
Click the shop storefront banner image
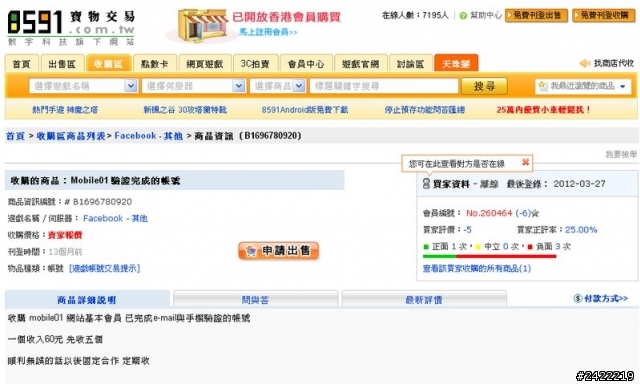tap(202, 25)
